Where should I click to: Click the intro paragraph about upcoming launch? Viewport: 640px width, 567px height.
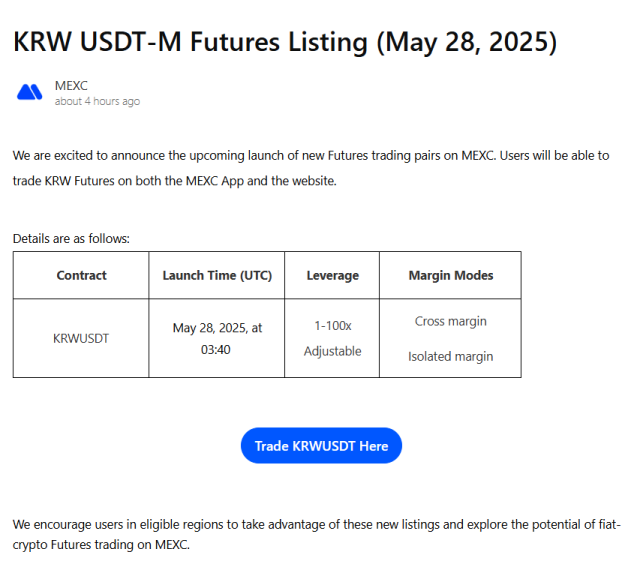pyautogui.click(x=311, y=168)
